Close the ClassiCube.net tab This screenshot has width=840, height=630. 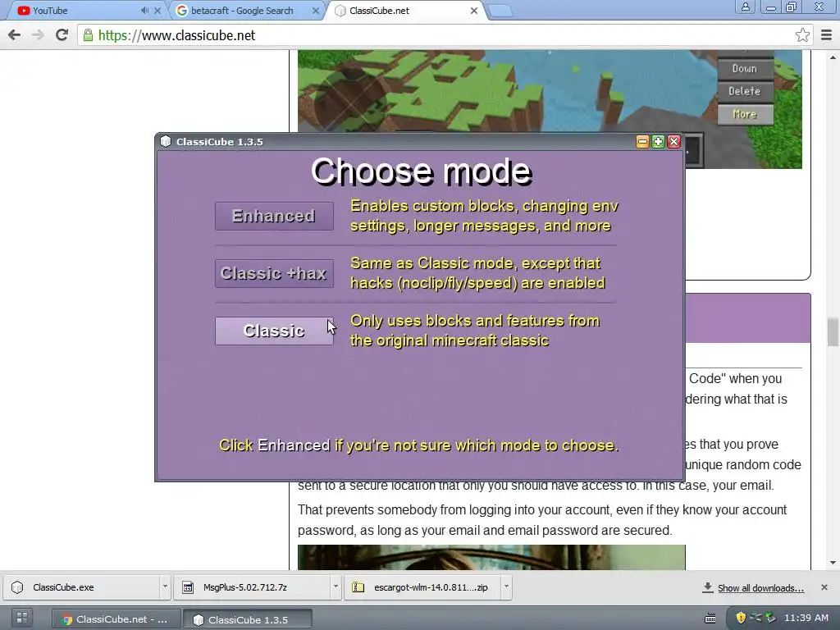click(x=473, y=11)
